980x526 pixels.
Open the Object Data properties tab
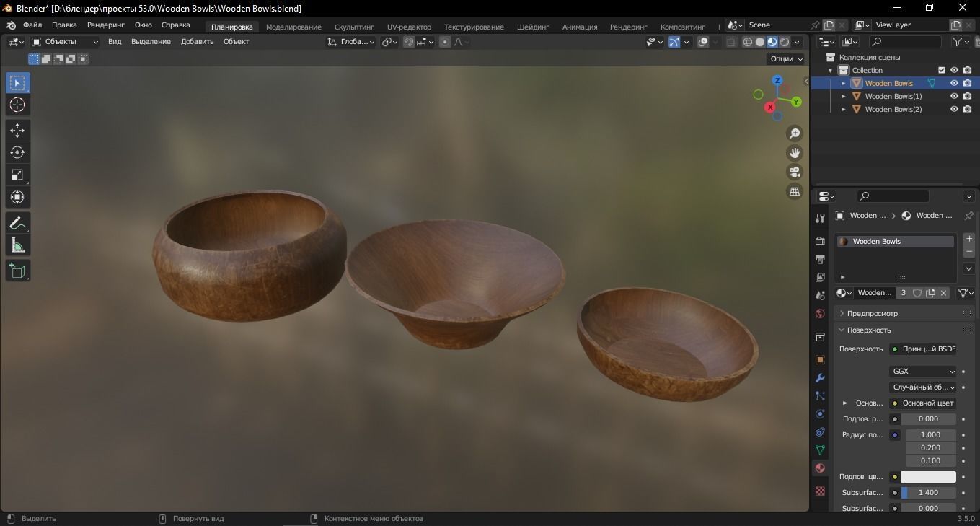(820, 450)
